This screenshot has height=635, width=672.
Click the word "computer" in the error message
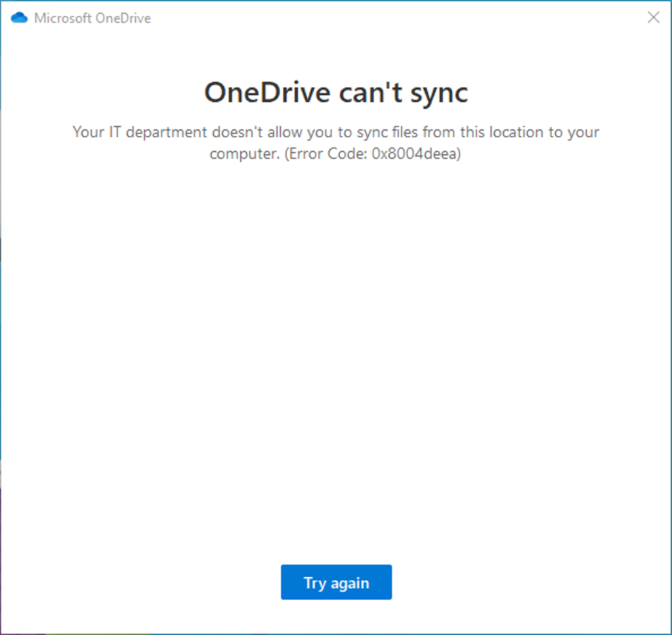[238, 154]
